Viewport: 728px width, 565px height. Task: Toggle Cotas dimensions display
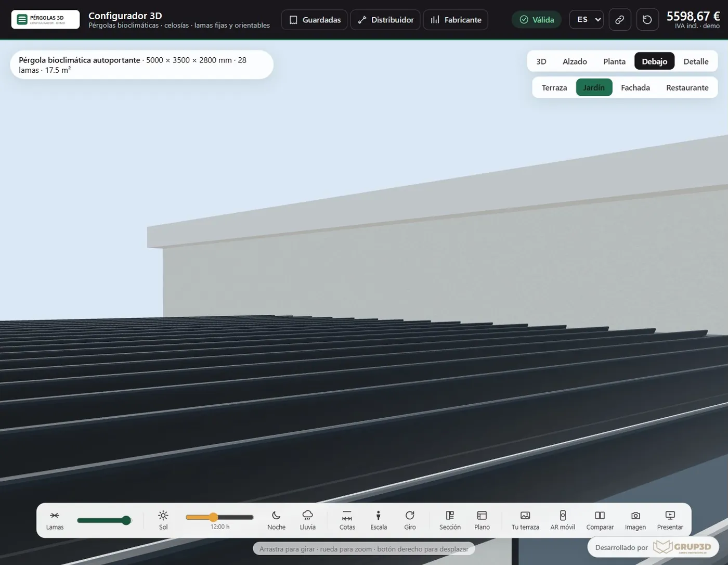[347, 520]
